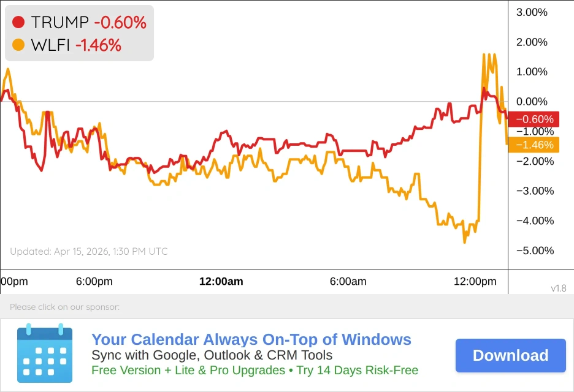Select the 6:00am time axis label
Screen dimensions: 574x392
pyautogui.click(x=348, y=282)
